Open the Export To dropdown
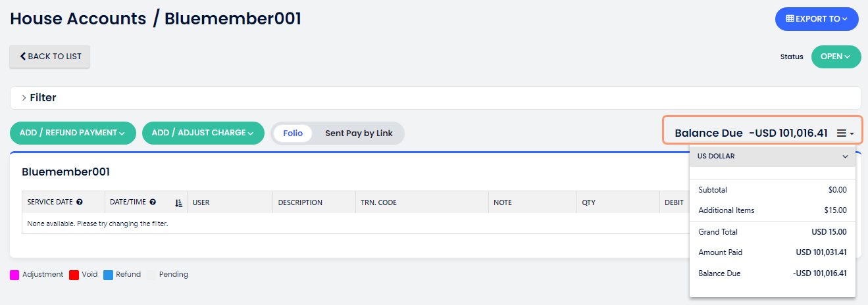 pyautogui.click(x=817, y=19)
